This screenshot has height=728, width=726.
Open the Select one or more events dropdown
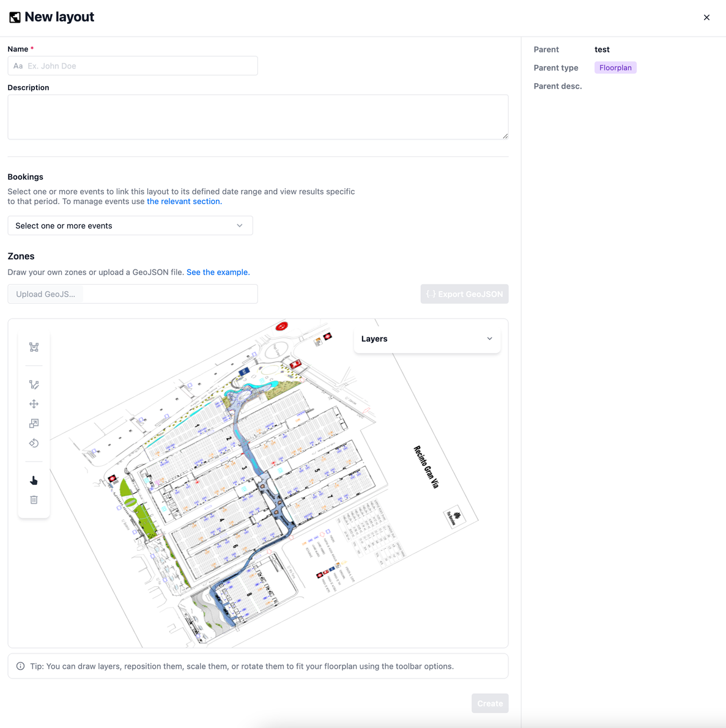130,226
